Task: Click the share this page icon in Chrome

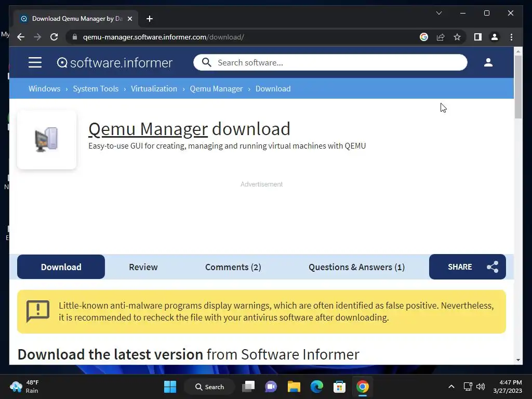Action: (x=441, y=37)
